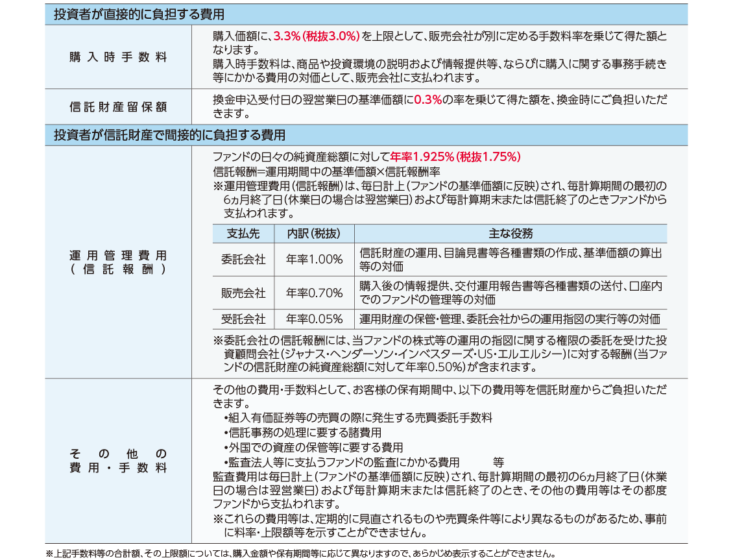733x560 pixels.
Task: Click the 年率0.05% cell
Action: [x=314, y=319]
